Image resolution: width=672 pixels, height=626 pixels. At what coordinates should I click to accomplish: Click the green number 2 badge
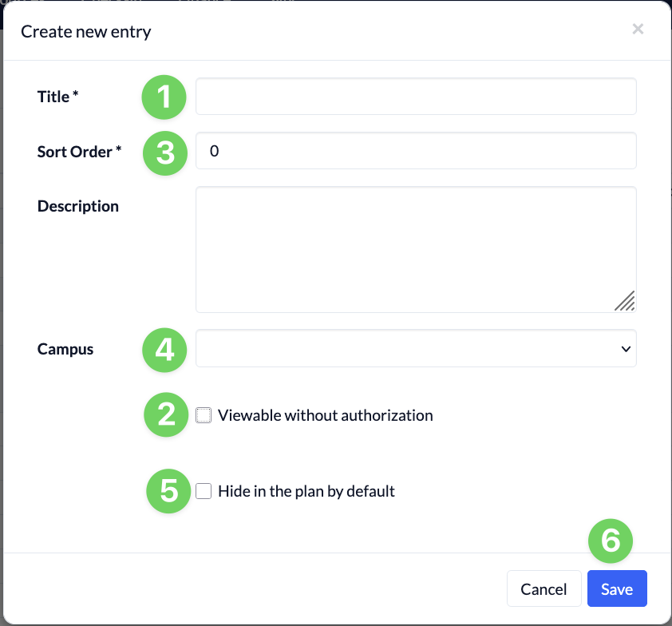pos(166,414)
